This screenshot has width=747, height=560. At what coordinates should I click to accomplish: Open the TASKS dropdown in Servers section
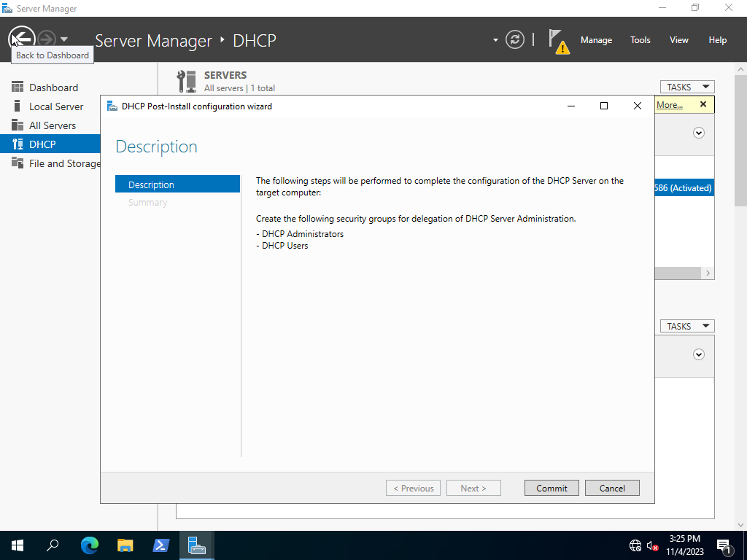click(687, 87)
